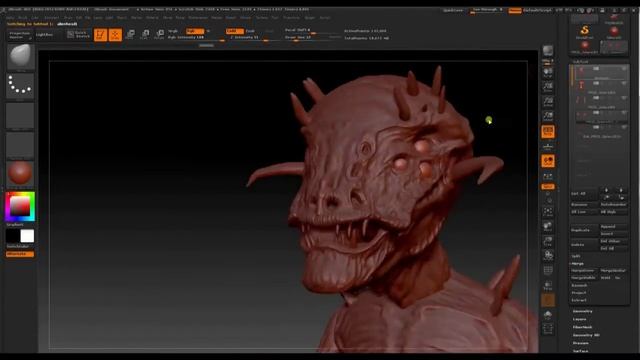This screenshot has width=640, height=360.
Task: Expand the Preview section
Action: [580, 343]
